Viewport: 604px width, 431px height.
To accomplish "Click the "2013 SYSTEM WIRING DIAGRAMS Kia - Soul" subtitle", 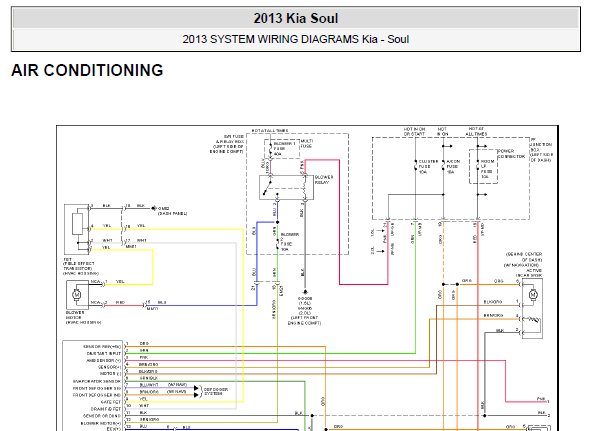I will [295, 39].
